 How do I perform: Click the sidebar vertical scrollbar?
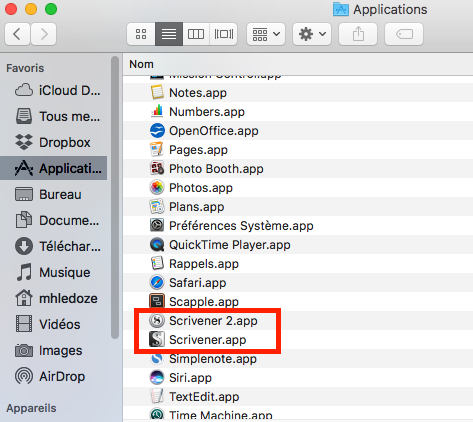(x=115, y=197)
